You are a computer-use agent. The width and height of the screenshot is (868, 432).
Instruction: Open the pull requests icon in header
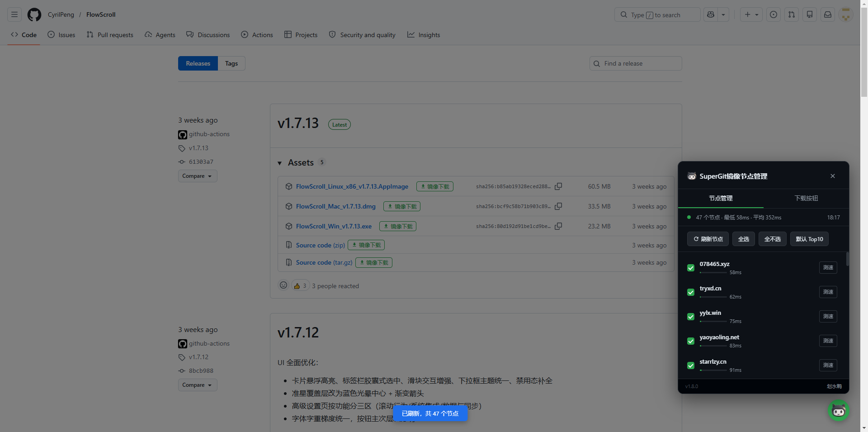[x=792, y=14]
